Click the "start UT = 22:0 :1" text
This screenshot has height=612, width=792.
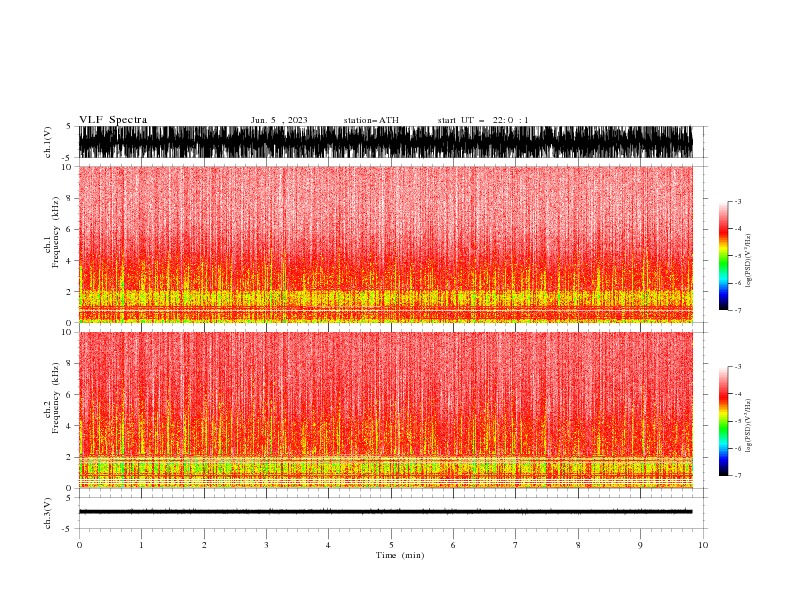(x=483, y=120)
